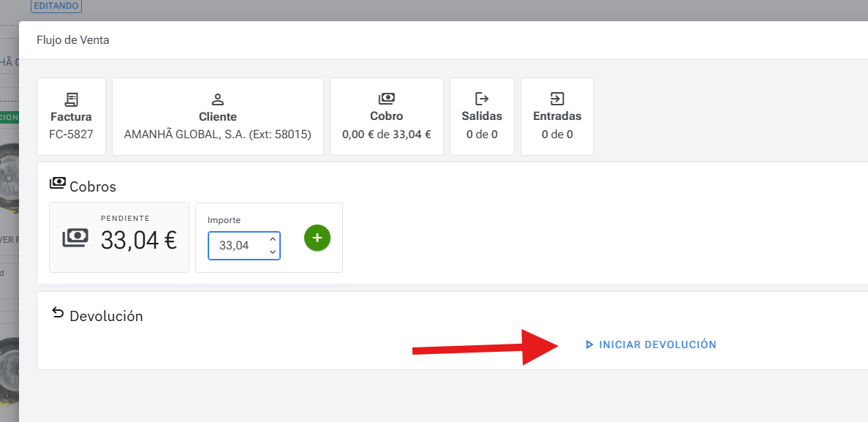Click the money icon in Pendiente box

[x=75, y=238]
